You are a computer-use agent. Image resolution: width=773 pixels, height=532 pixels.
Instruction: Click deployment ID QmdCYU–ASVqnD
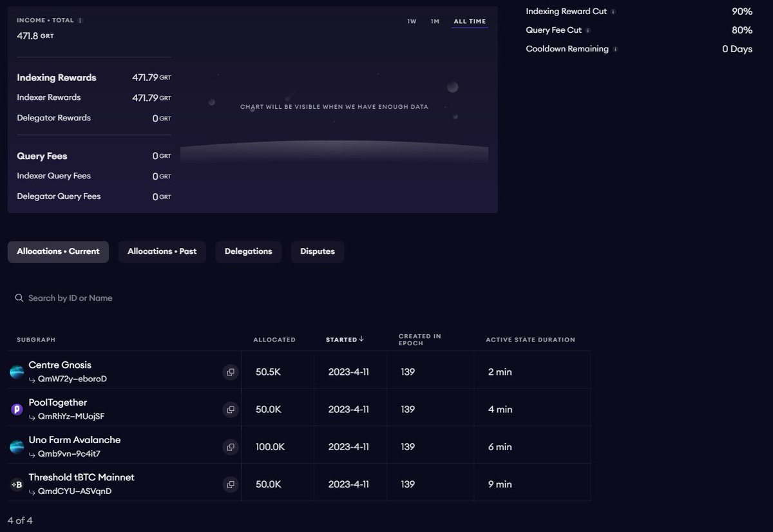75,491
